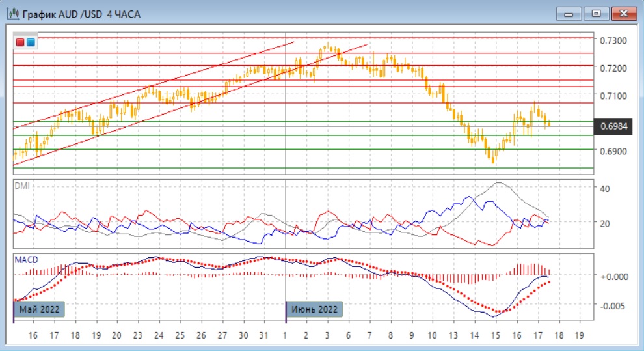Click the blue square icon in chart corner
The image size is (644, 351).
tap(31, 42)
